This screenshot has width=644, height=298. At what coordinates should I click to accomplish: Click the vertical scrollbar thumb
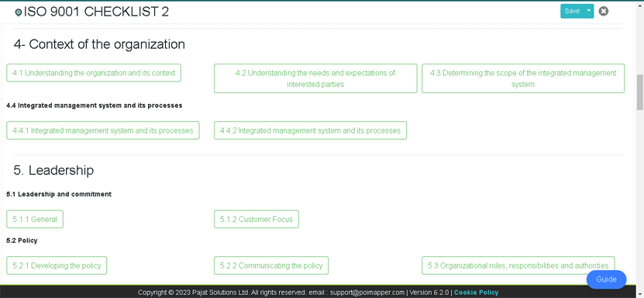[640, 92]
